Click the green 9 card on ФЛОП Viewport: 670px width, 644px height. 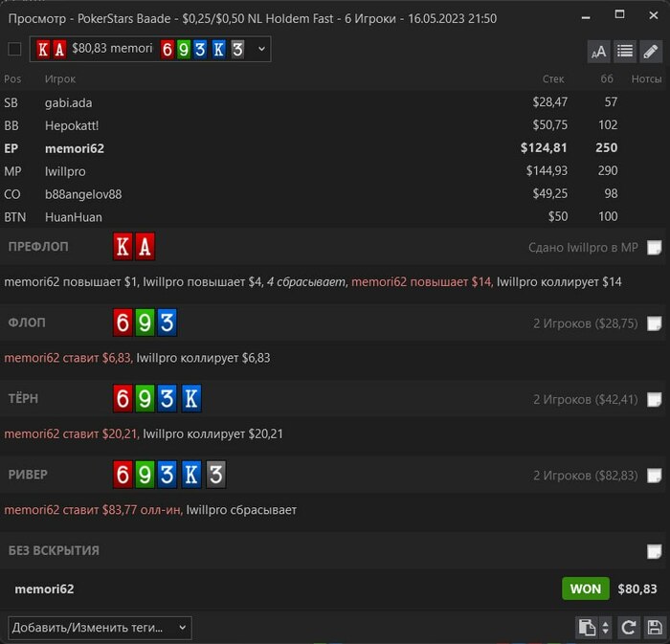(x=145, y=322)
